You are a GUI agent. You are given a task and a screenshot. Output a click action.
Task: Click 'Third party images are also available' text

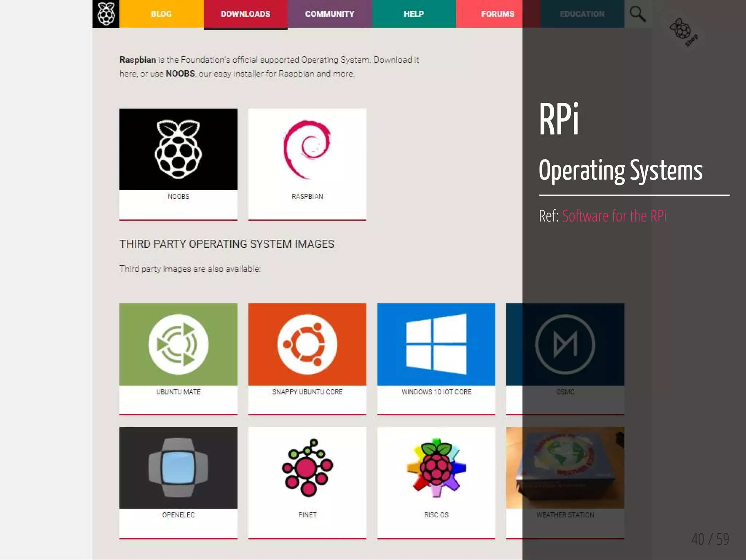(x=190, y=269)
